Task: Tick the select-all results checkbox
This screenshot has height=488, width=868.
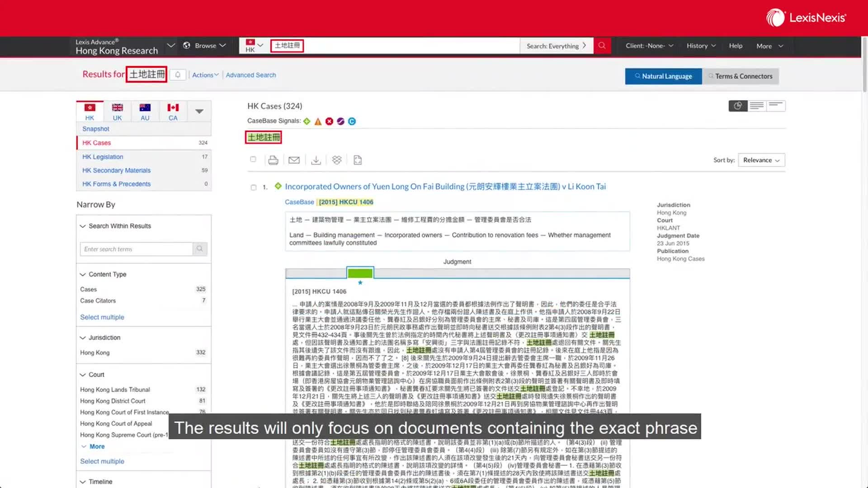Action: 253,159
